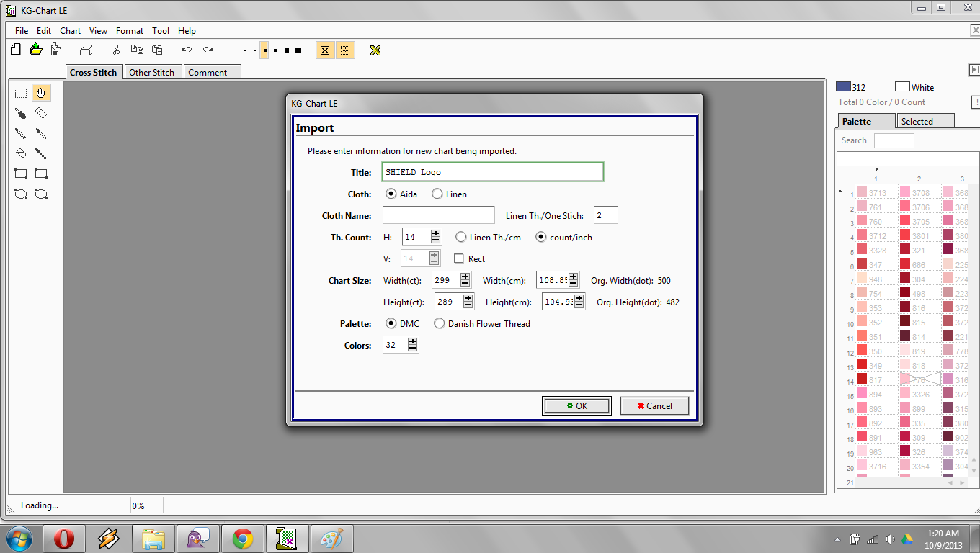The width and height of the screenshot is (980, 553).
Task: Adjust the Colors count stepper
Action: coord(412,345)
